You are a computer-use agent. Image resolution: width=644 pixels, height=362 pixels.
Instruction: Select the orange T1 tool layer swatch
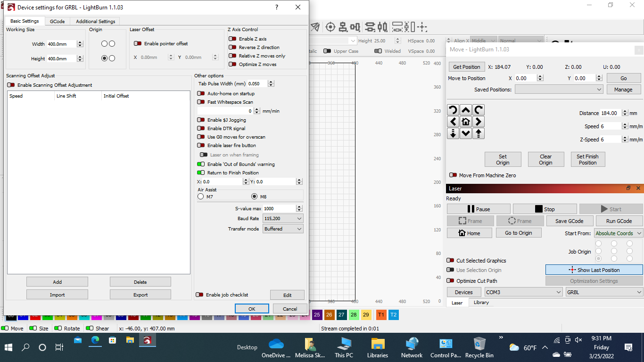click(x=381, y=315)
